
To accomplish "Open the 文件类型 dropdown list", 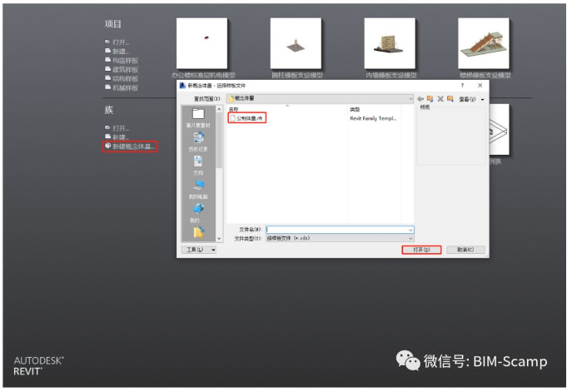I will point(340,238).
